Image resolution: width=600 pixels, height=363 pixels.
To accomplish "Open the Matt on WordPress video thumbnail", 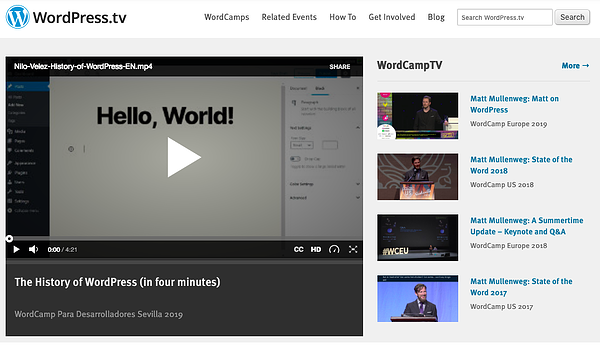I will pyautogui.click(x=417, y=116).
